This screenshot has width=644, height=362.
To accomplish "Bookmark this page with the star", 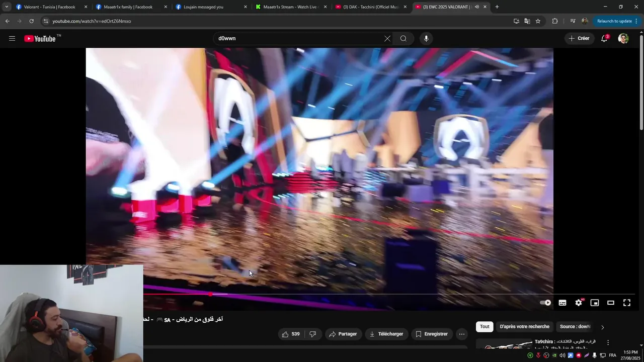I will (538, 21).
